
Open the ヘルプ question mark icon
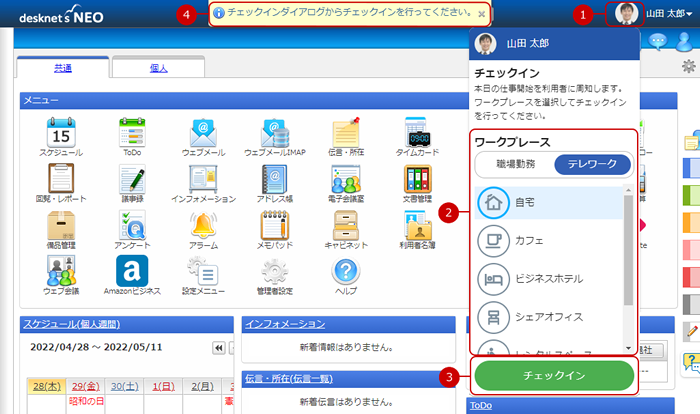(x=346, y=271)
